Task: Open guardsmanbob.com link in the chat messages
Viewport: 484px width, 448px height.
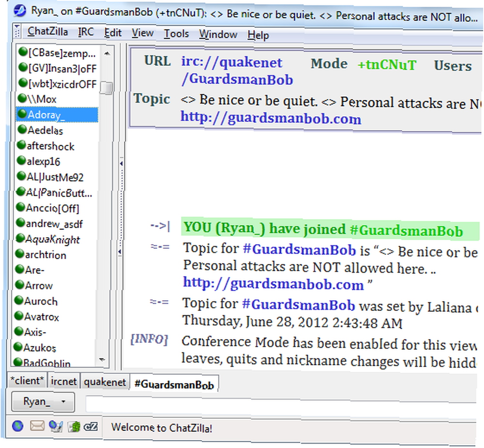Action: (273, 283)
